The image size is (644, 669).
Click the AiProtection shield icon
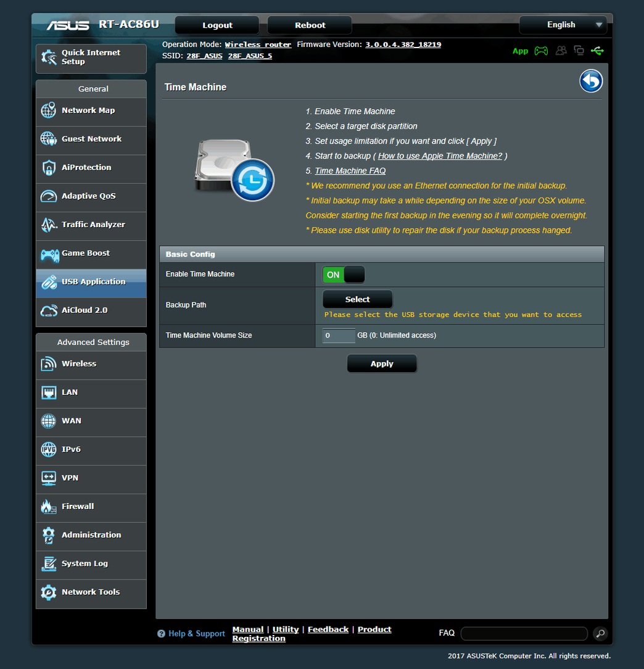tap(49, 167)
